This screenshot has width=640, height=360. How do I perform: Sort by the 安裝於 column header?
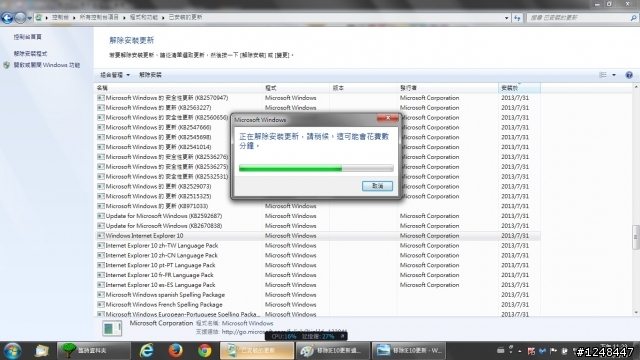coord(519,88)
